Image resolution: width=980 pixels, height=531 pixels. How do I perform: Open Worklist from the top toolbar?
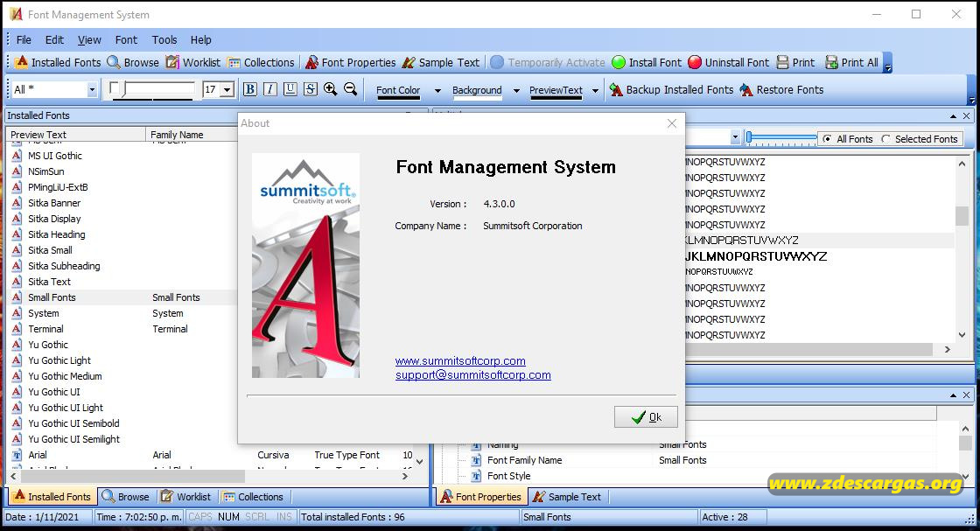(193, 62)
